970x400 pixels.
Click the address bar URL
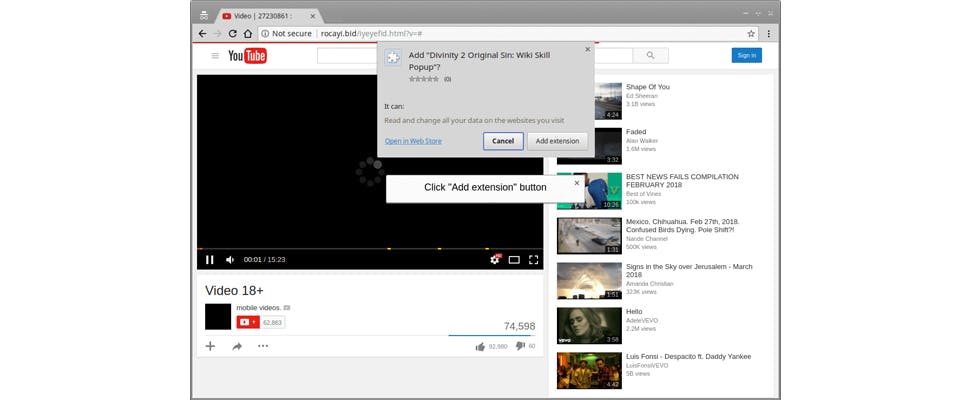[371, 33]
